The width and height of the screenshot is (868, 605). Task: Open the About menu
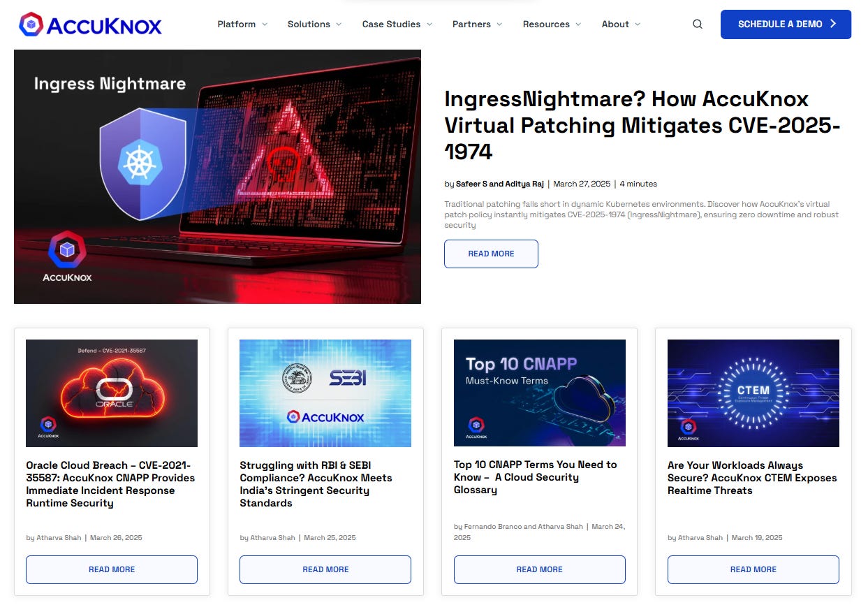pos(621,24)
